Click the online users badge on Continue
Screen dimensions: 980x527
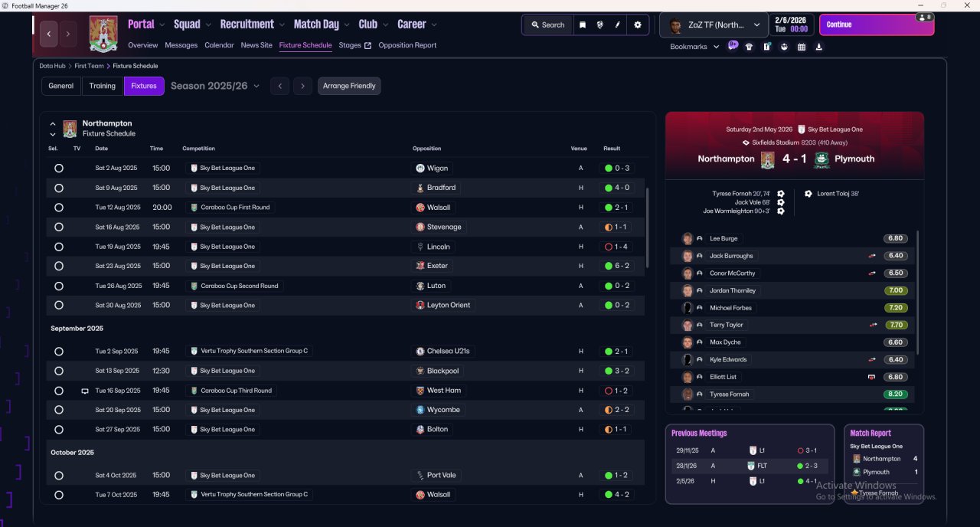[x=924, y=17]
